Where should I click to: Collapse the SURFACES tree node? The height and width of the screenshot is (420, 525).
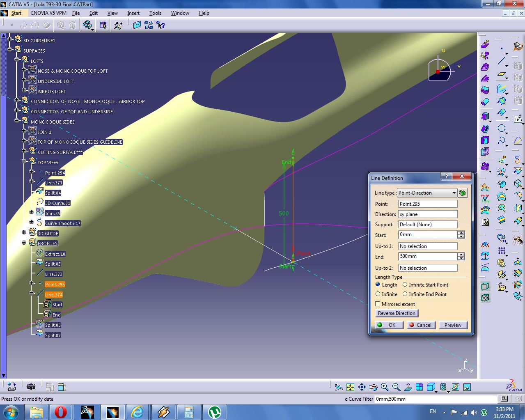coord(10,49)
